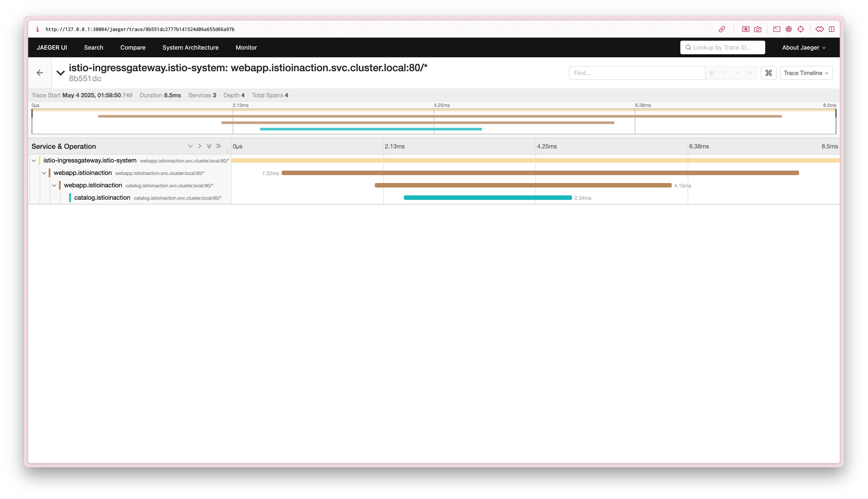Collapse the webapp.istioinaction catalog span children
This screenshot has width=868, height=499.
tap(54, 185)
